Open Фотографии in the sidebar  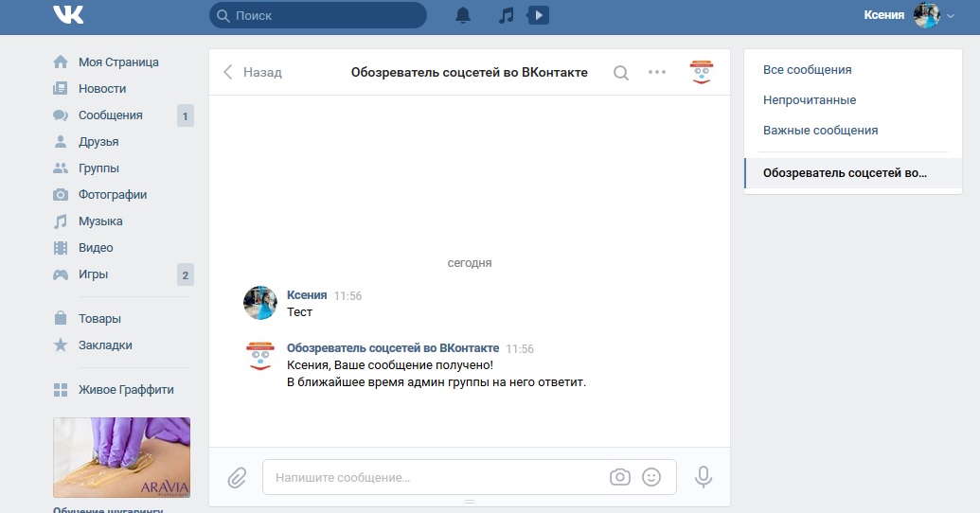point(113,194)
